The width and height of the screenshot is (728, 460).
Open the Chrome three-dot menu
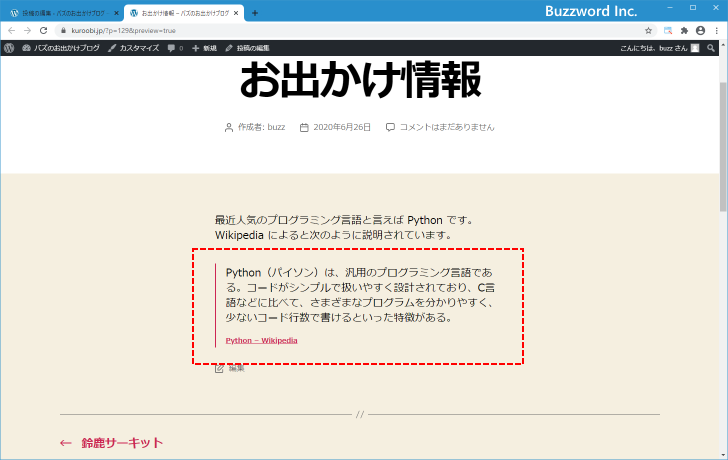pos(717,31)
